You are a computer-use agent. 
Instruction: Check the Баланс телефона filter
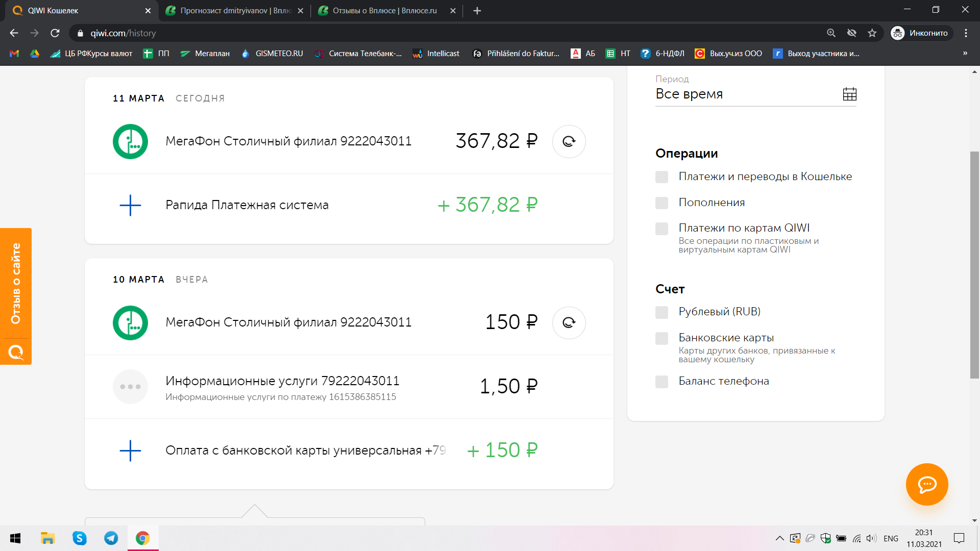661,382
